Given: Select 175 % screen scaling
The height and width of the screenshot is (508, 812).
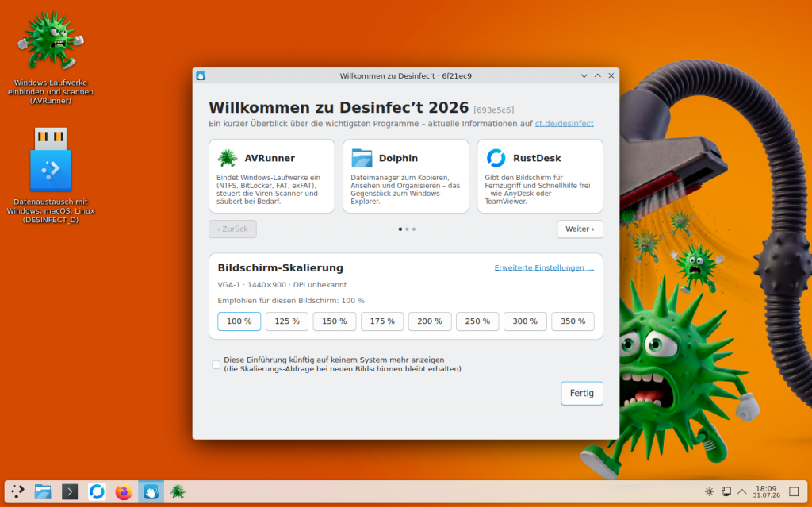Looking at the screenshot, I should pos(382,321).
